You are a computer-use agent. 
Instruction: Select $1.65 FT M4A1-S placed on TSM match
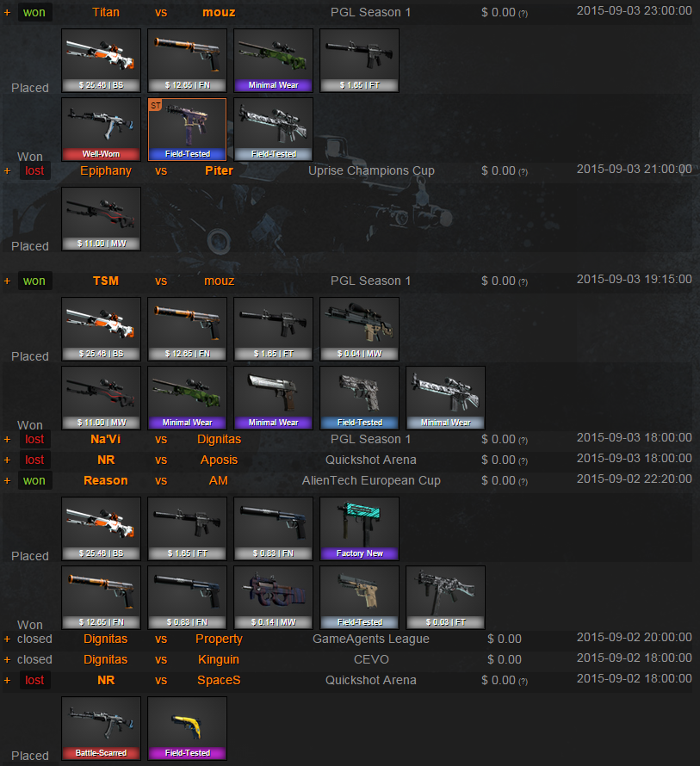(x=273, y=330)
